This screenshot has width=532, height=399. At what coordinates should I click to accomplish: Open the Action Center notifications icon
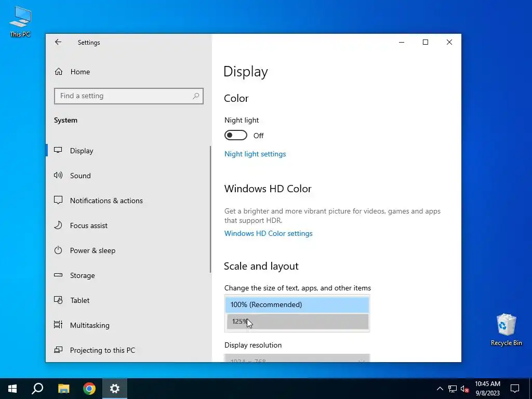[x=515, y=389]
